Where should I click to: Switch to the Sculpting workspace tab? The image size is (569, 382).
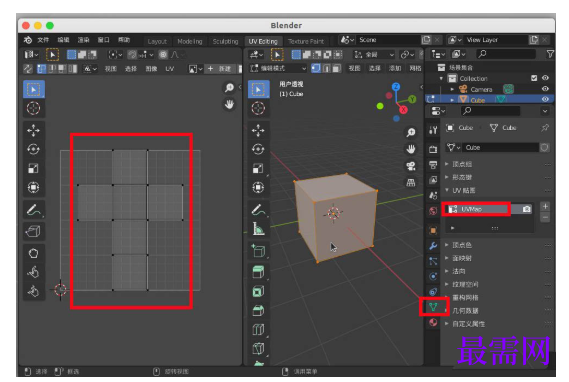225,41
